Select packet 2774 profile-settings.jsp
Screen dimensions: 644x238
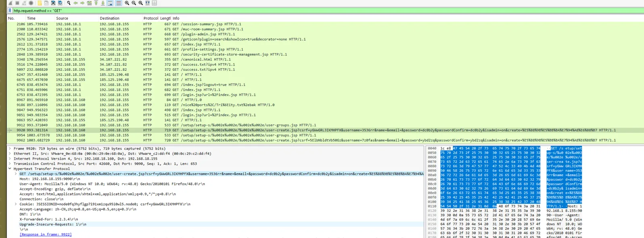(x=325, y=49)
